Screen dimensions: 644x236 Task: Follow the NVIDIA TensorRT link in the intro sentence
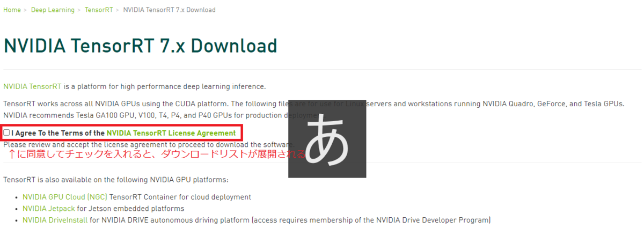tap(32, 86)
